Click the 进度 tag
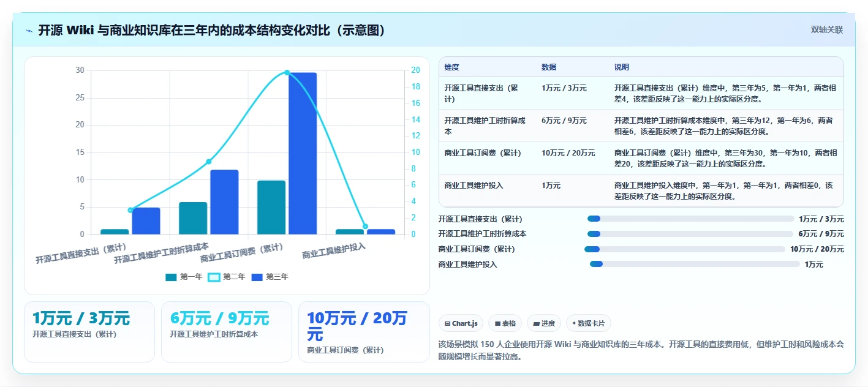The height and width of the screenshot is (387, 868). coord(544,323)
